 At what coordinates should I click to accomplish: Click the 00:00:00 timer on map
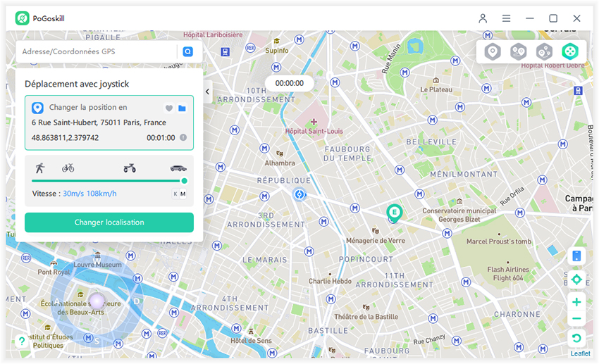290,83
